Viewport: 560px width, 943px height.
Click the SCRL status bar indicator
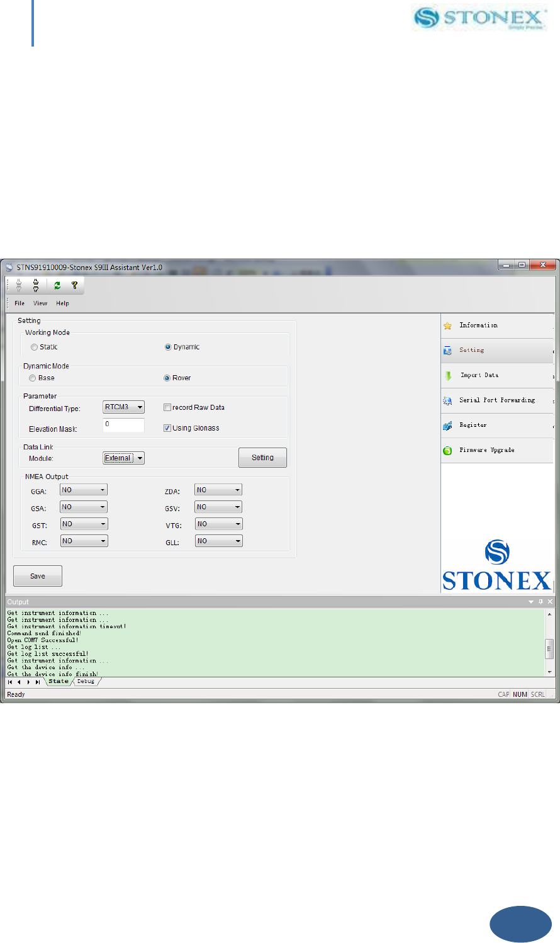click(538, 694)
